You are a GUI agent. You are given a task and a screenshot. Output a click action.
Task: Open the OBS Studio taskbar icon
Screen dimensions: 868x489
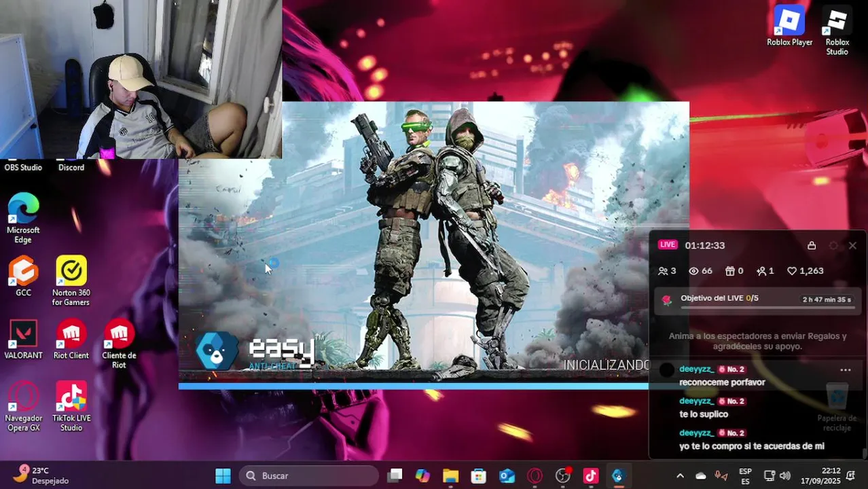click(x=563, y=475)
